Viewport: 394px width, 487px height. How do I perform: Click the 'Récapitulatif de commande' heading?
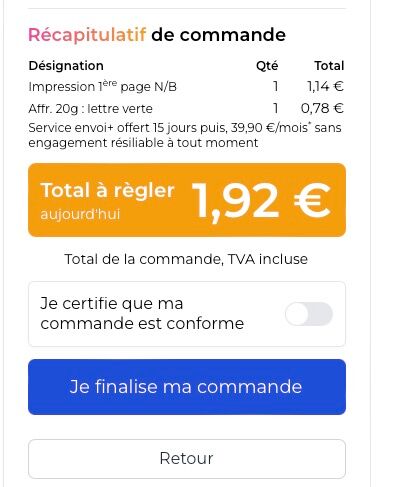pyautogui.click(x=157, y=35)
